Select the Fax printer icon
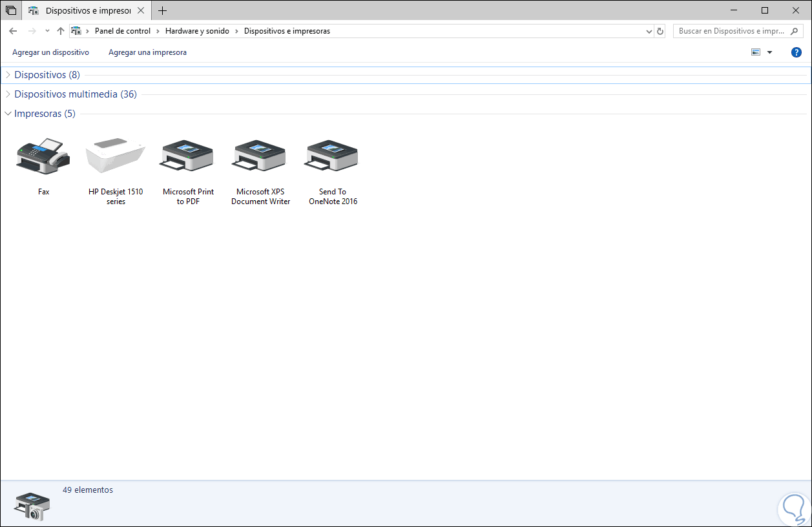 pyautogui.click(x=43, y=156)
